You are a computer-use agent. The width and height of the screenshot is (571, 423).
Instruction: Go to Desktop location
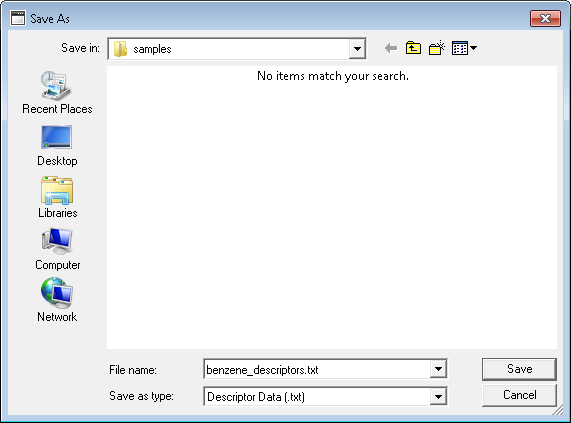click(57, 145)
